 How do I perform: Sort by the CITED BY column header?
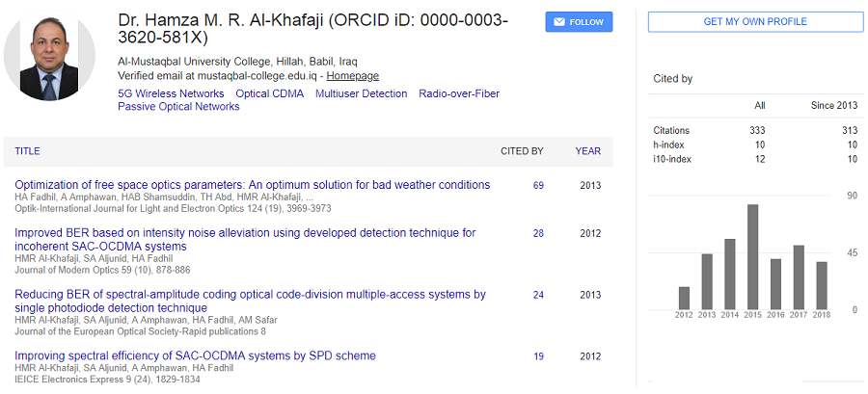pos(522,151)
